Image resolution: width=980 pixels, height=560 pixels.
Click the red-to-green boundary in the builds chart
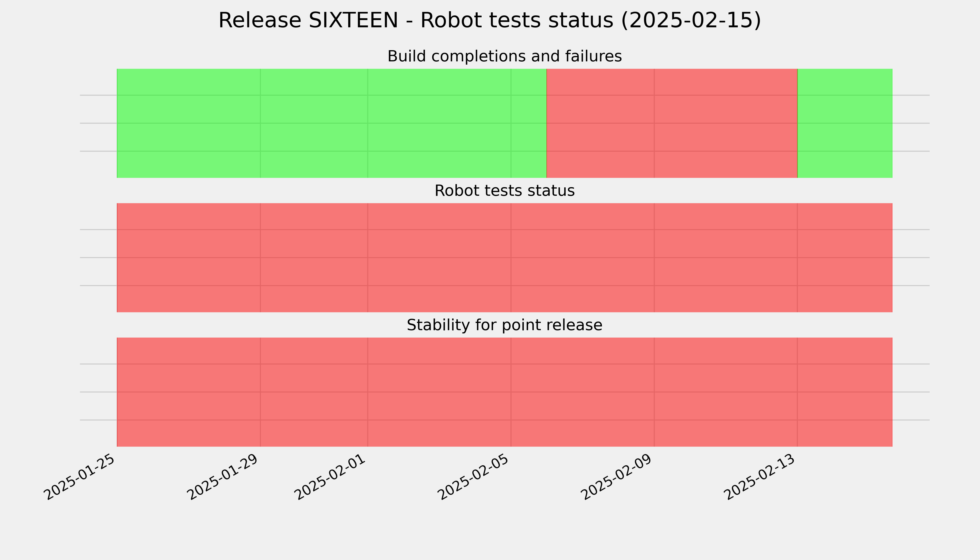tap(797, 123)
